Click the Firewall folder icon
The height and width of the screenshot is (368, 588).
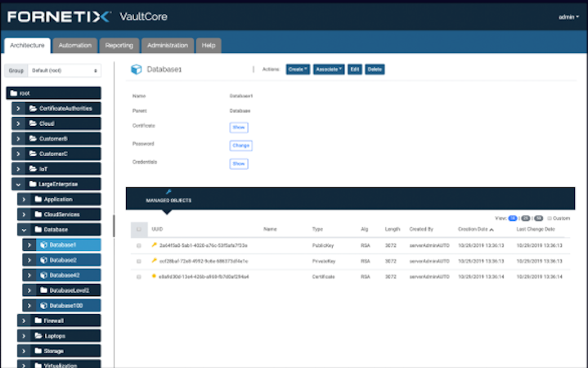click(38, 321)
